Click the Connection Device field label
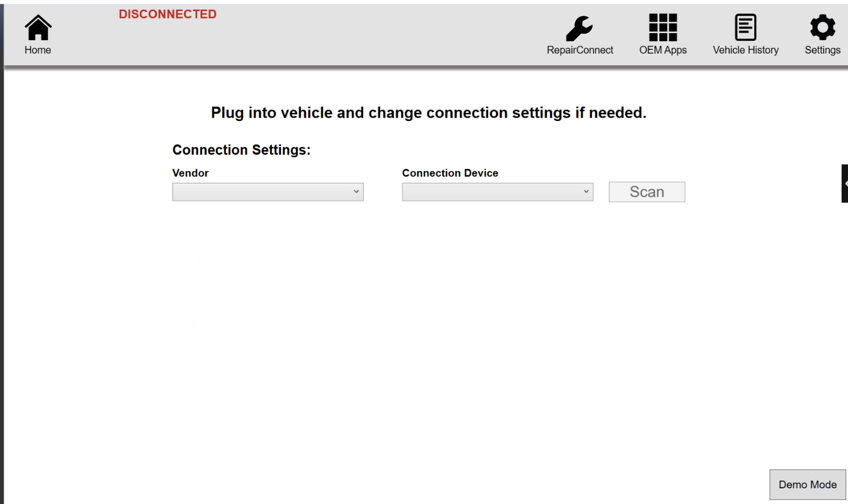The height and width of the screenshot is (504, 848). [450, 173]
